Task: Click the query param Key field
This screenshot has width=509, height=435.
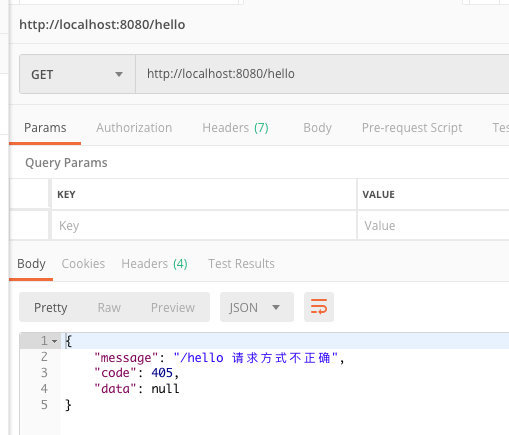Action: pyautogui.click(x=204, y=226)
